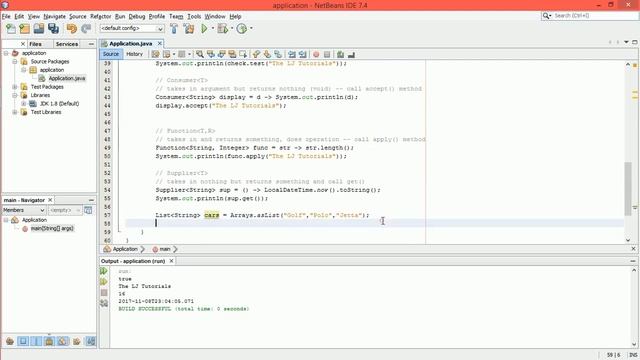Toggle Show Fields filter in Navigator
This screenshot has width=640, height=360.
click(x=23, y=341)
